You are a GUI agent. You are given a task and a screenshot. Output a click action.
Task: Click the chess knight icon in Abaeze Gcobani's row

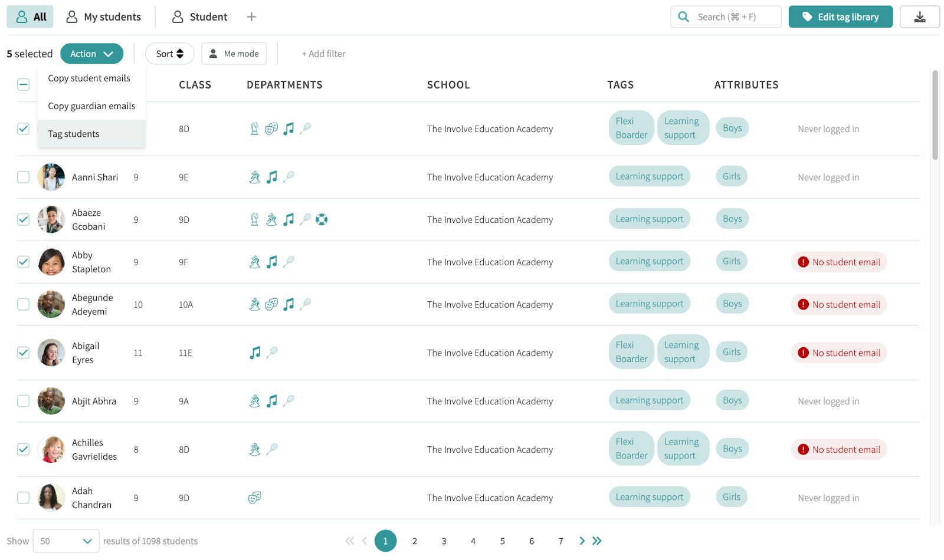(x=254, y=219)
